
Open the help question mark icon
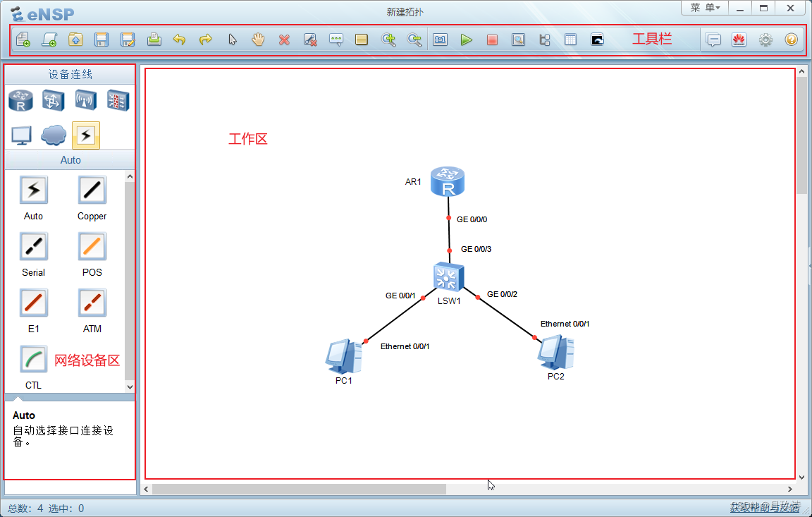coord(792,39)
